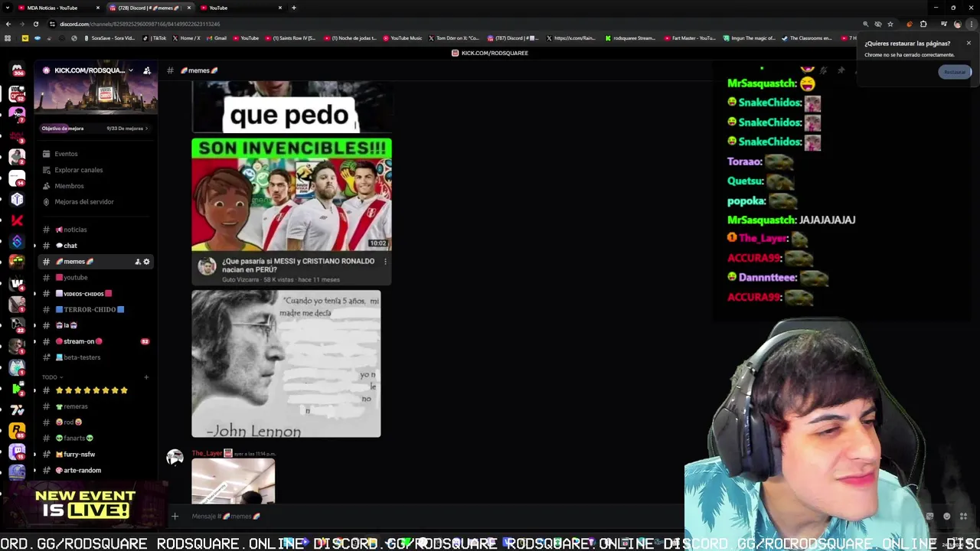Dismiss the restore pages popup
Image resolution: width=980 pixels, height=551 pixels.
[969, 43]
